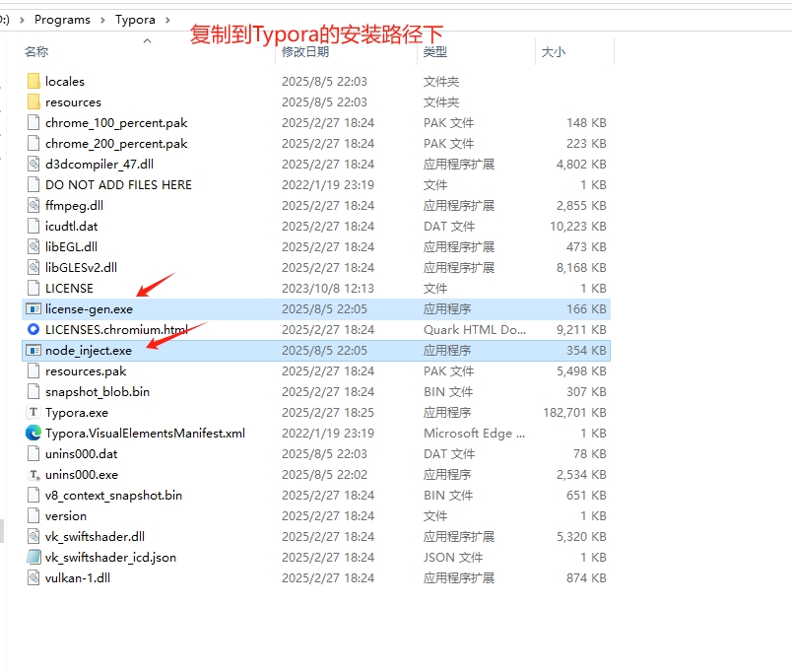Click the LICENSES.chromium.html Quark icon
This screenshot has width=792, height=672.
click(33, 330)
